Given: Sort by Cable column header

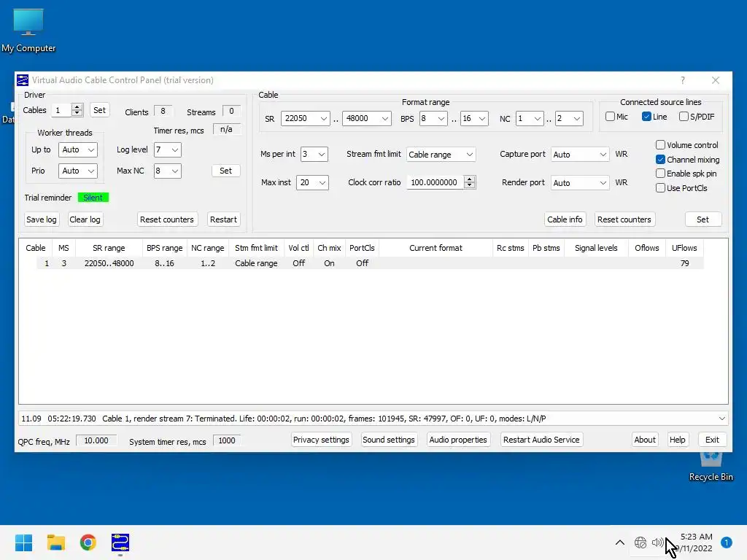Looking at the screenshot, I should (35, 248).
